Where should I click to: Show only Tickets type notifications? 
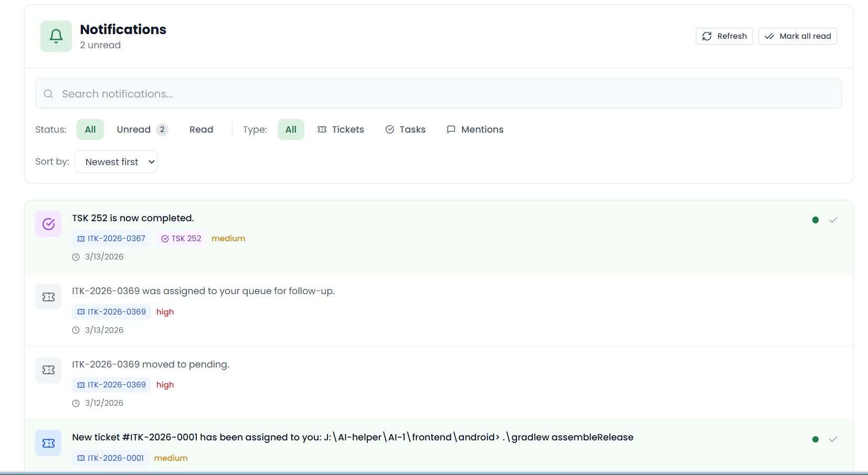tap(341, 129)
